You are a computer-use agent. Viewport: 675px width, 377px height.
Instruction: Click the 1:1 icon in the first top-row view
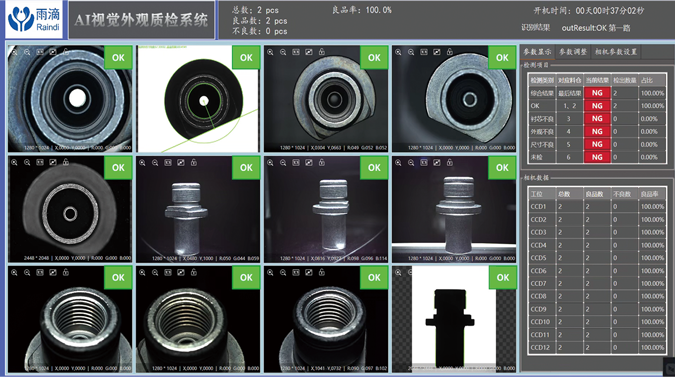pos(40,52)
